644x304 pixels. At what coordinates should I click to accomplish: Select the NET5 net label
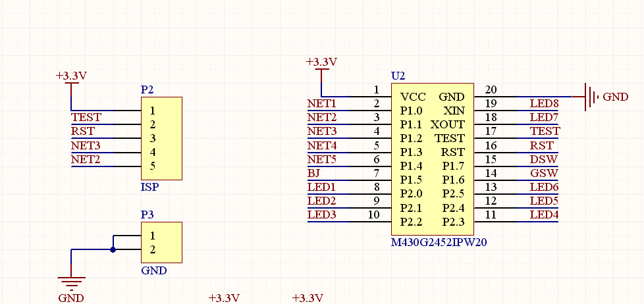[x=322, y=159]
